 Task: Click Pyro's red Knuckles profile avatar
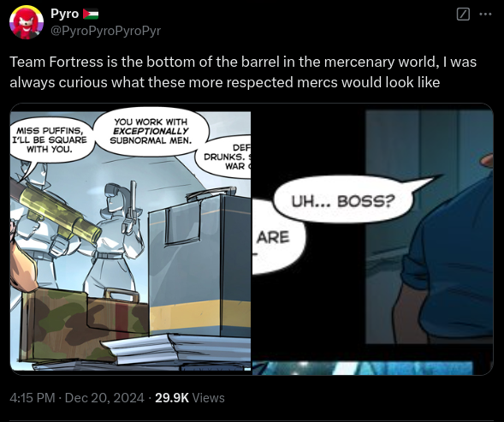[27, 22]
